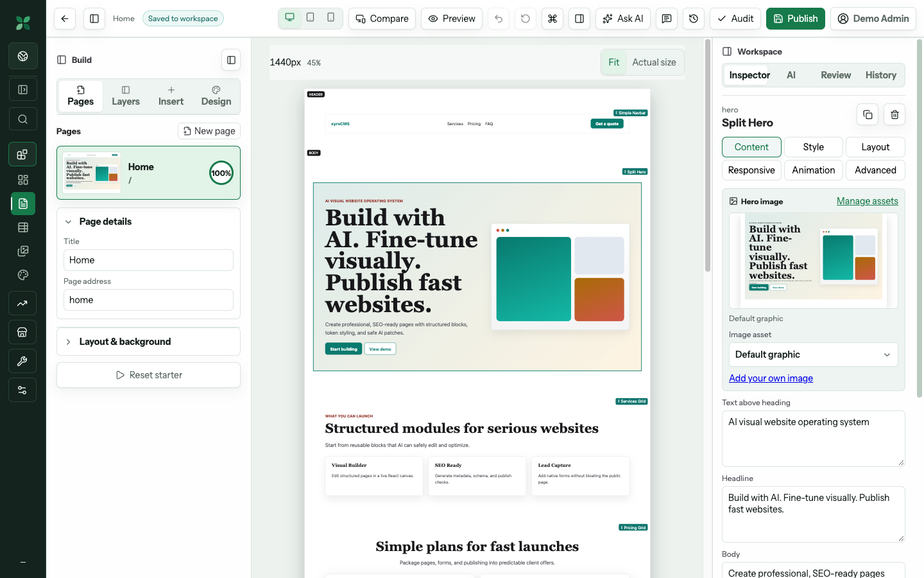
Task: Open the Demo Admin account menu
Action: (x=873, y=19)
